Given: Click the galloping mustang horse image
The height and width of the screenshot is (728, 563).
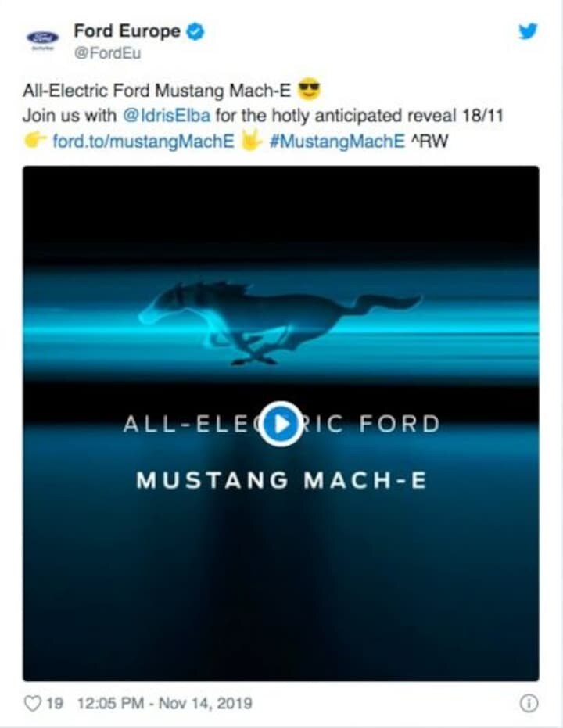Looking at the screenshot, I should click(281, 321).
